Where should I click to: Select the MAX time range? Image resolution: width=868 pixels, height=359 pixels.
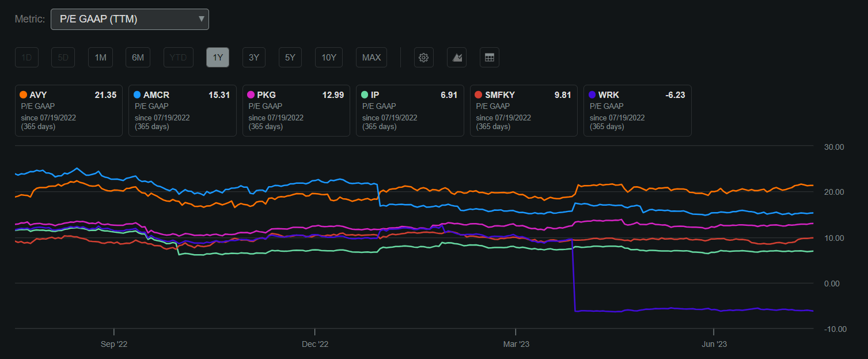point(372,58)
